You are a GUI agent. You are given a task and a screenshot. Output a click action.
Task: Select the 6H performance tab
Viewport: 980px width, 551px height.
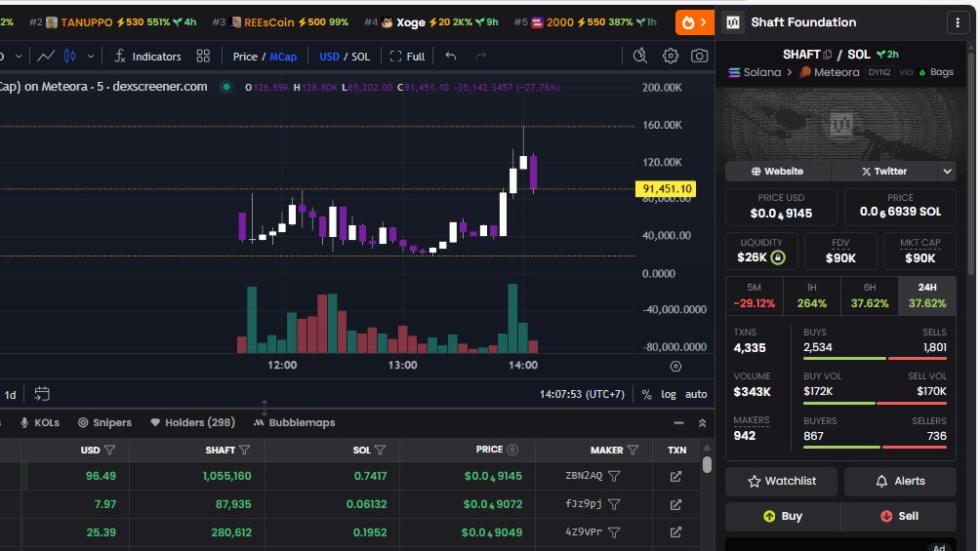click(870, 295)
